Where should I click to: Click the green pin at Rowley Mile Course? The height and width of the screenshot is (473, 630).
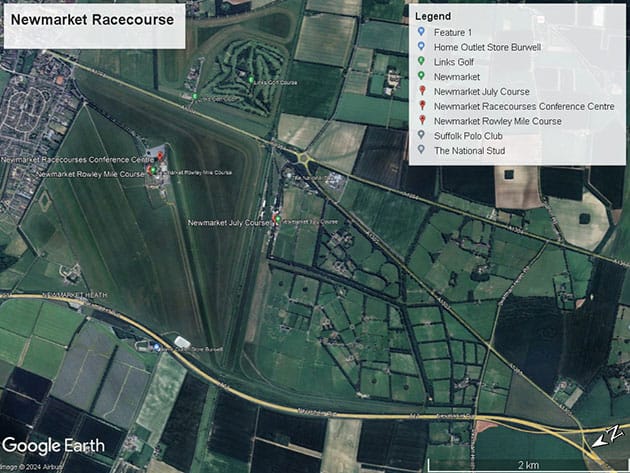[x=153, y=170]
